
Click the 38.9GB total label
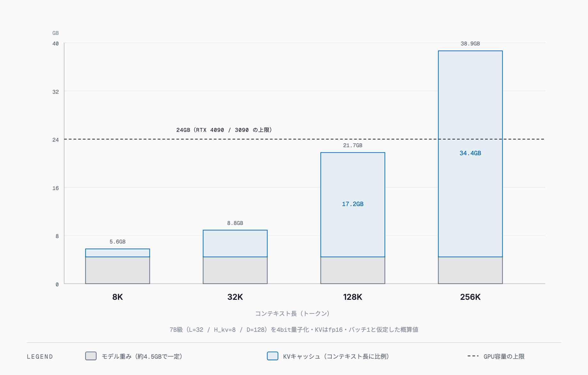click(470, 44)
